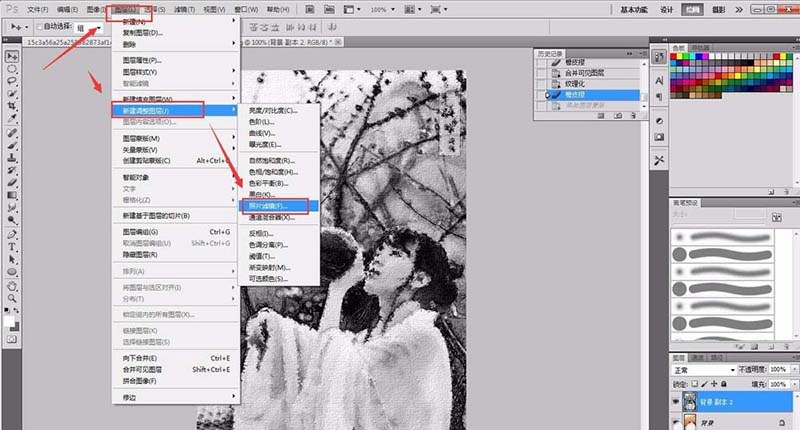Select the Move tool in the toolbox
The height and width of the screenshot is (430, 800).
point(13,55)
